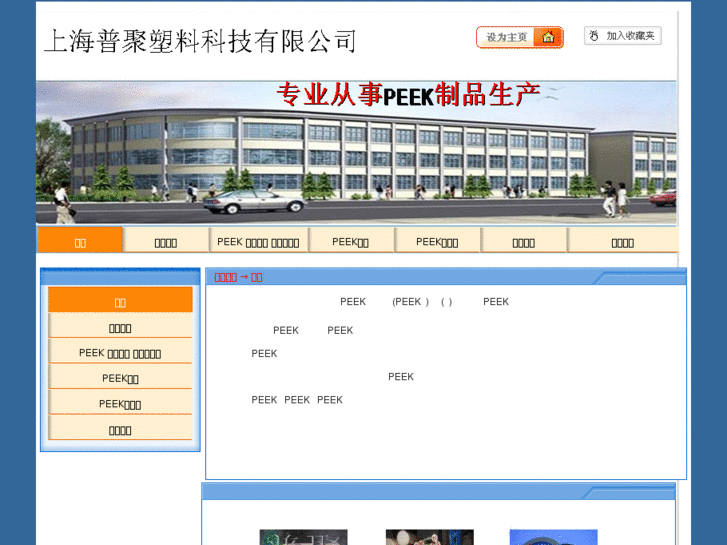The image size is (727, 545).
Task: Click the factory building banner image
Action: pos(356,153)
